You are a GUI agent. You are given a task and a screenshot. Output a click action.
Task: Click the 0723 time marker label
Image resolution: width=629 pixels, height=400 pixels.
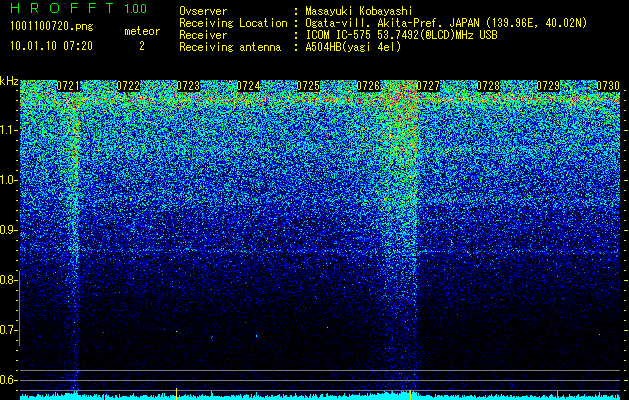tap(188, 86)
